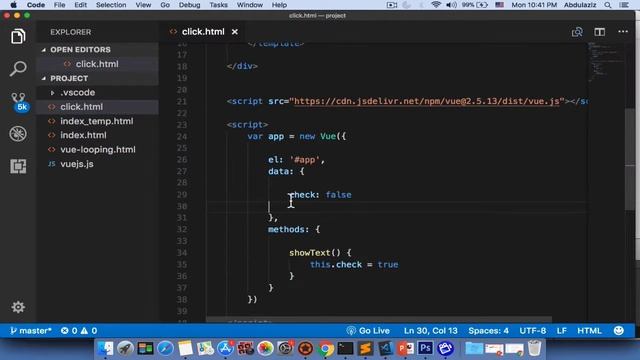Click the open preview icon in editor toolbar
Screen dimensions: 640x360
click(577, 32)
